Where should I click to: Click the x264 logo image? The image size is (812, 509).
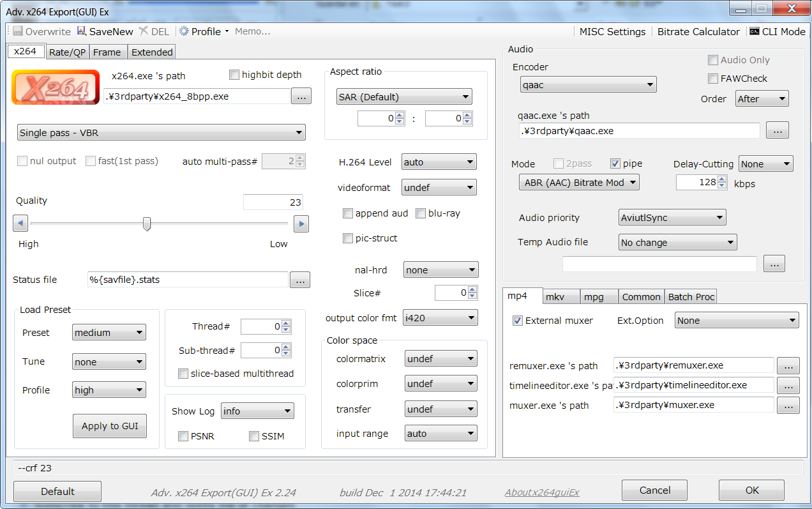pos(56,87)
